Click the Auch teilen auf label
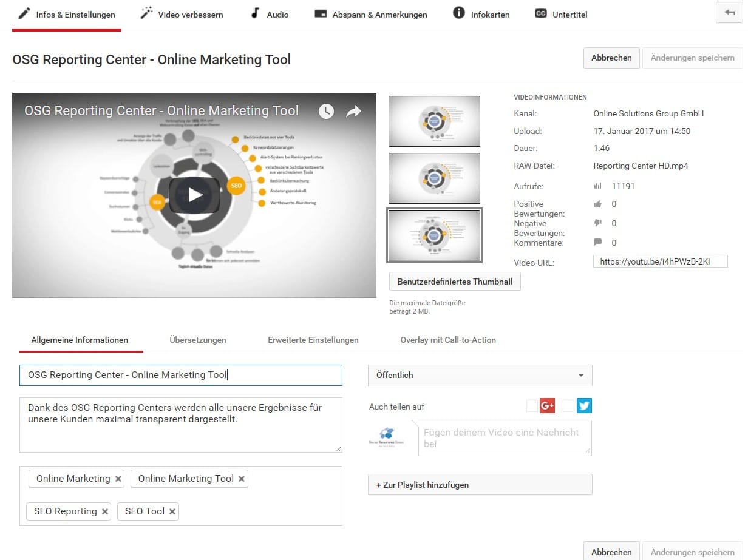748x560 pixels. (396, 407)
